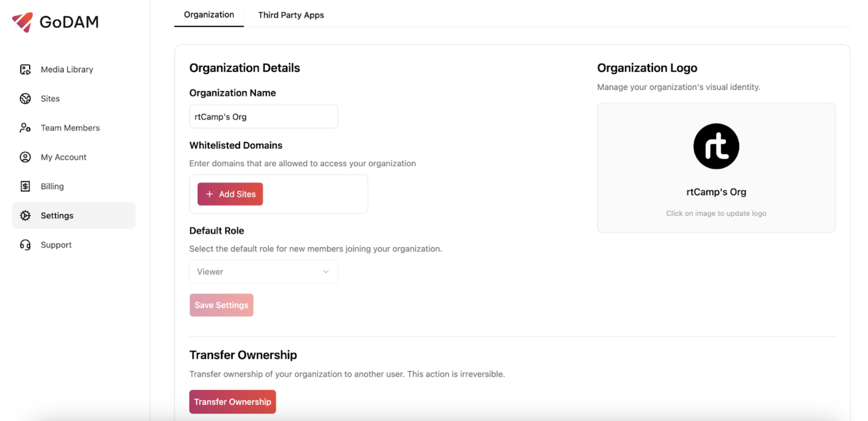Open My Account via its profile icon
The height and width of the screenshot is (421, 868).
point(25,157)
